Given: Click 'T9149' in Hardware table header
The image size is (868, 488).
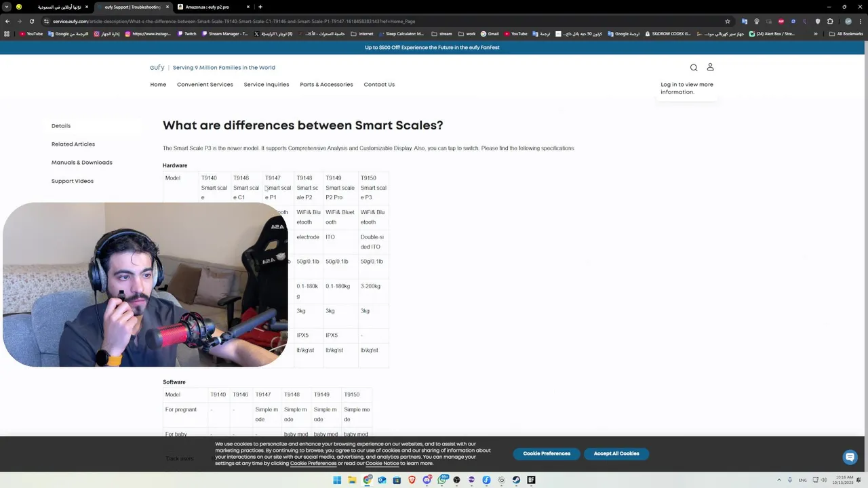Looking at the screenshot, I should pos(333,178).
